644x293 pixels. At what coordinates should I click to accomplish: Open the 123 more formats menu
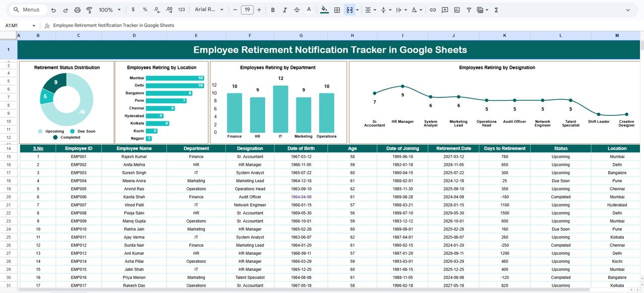click(182, 10)
